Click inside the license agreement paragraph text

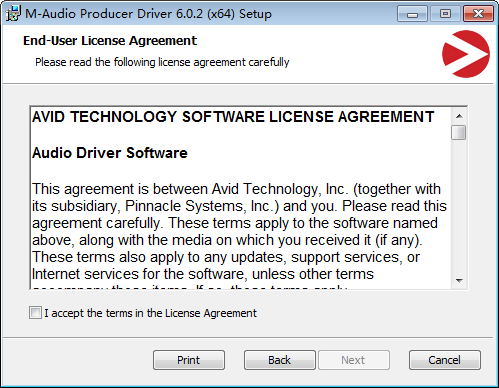pos(239,231)
